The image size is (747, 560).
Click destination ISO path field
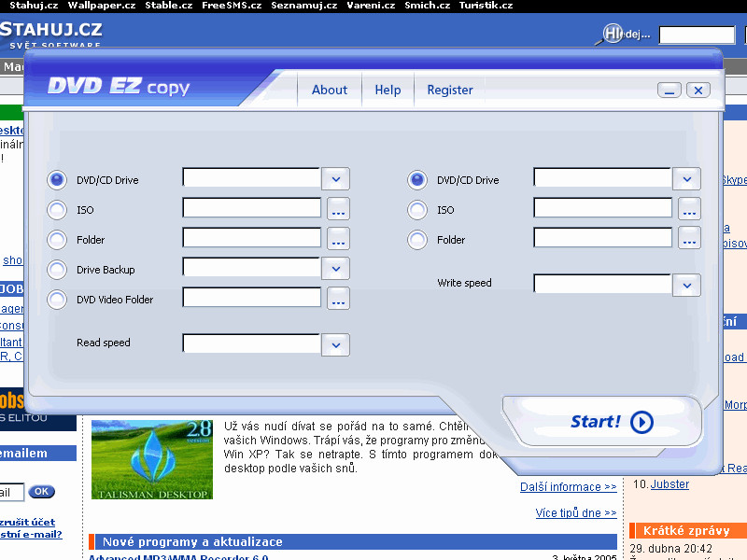click(603, 208)
